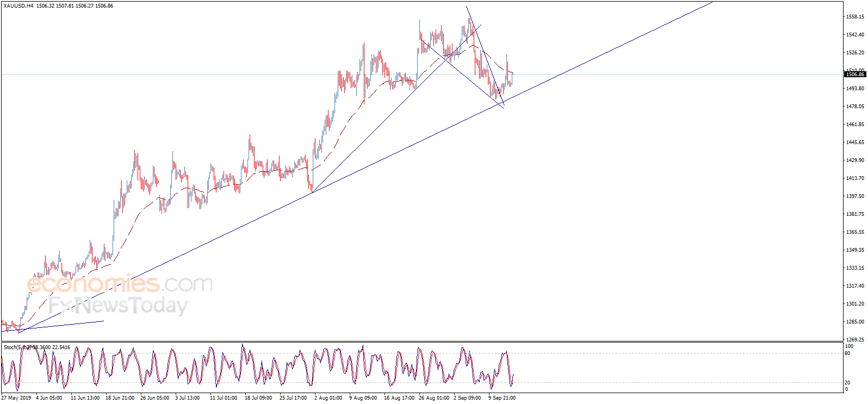Click price axis label 1381.75
868x404 pixels.
(x=855, y=214)
